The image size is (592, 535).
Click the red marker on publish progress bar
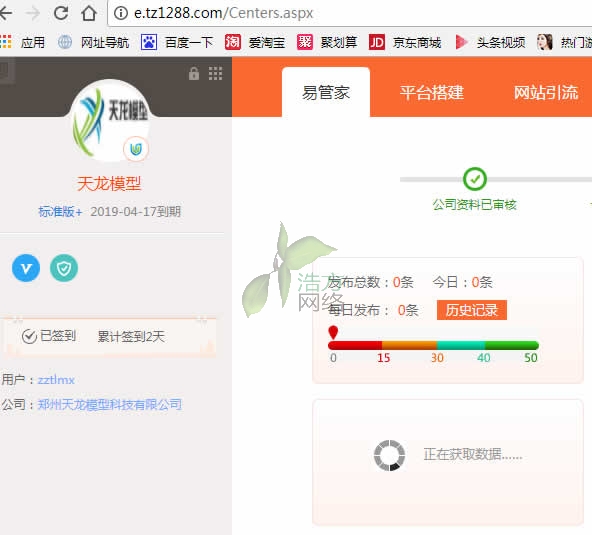333,333
